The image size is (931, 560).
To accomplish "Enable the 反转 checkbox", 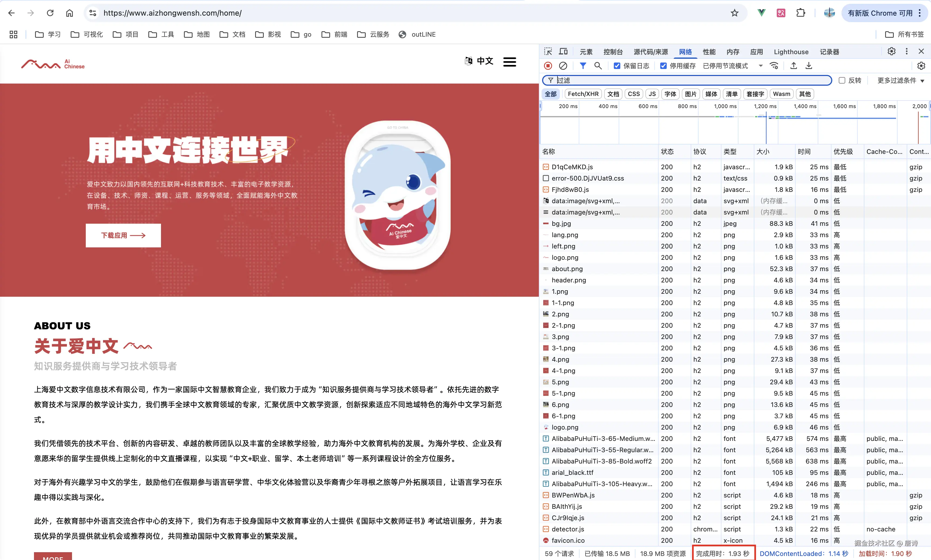I will [841, 80].
